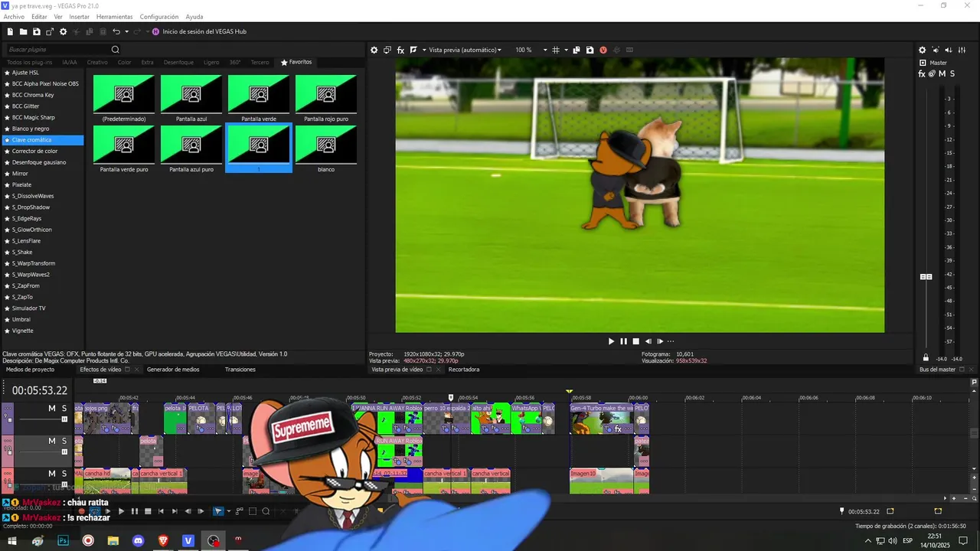Viewport: 980px width, 551px height.
Task: Open the Archivo menu
Action: (14, 17)
